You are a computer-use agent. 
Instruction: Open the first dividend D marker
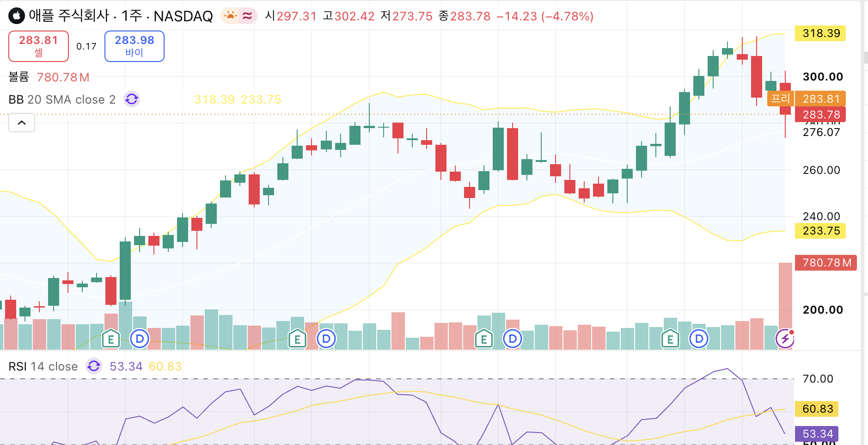click(140, 339)
